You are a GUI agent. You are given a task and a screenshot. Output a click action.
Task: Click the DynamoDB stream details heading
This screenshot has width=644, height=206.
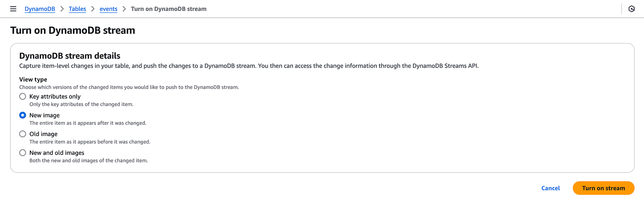point(70,56)
